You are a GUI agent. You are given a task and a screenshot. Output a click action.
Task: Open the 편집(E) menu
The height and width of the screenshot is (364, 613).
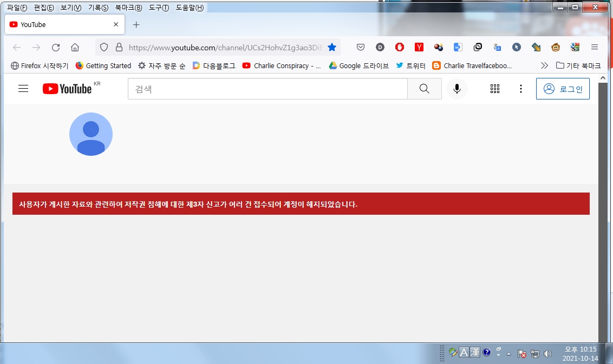pos(44,8)
